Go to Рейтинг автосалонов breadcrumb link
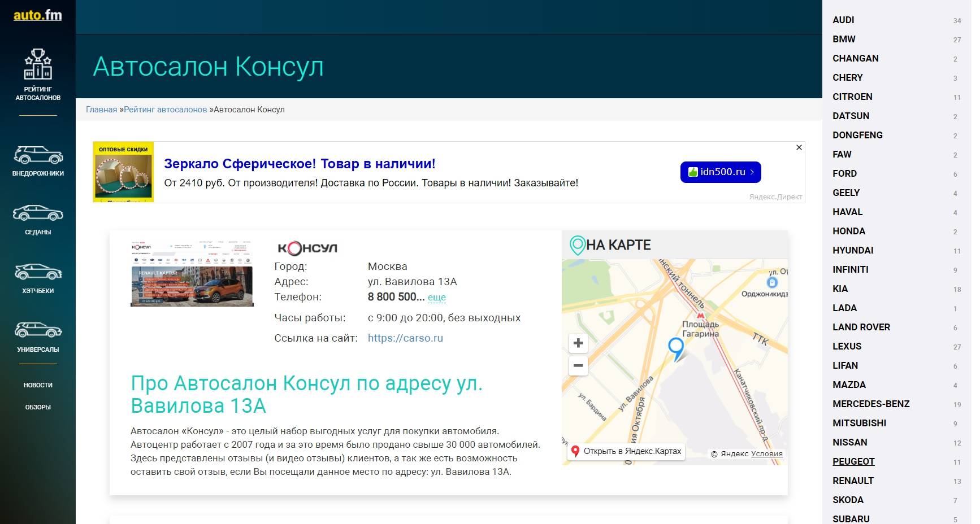980x524 pixels. point(165,110)
